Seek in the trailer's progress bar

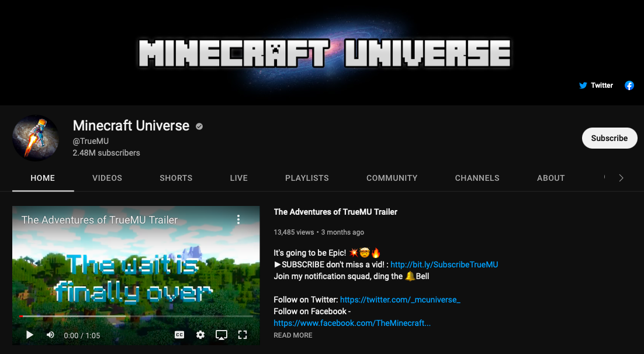click(136, 316)
